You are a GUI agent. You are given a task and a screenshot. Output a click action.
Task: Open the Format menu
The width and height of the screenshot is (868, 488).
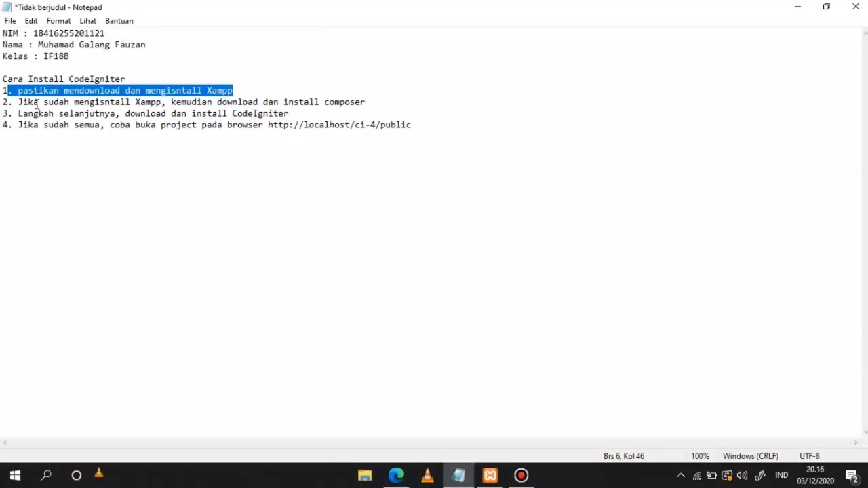pyautogui.click(x=58, y=21)
